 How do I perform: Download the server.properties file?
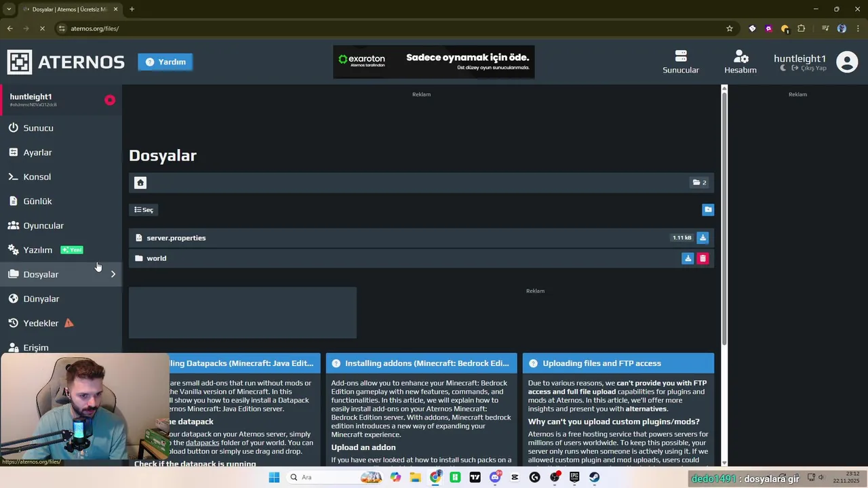point(703,238)
